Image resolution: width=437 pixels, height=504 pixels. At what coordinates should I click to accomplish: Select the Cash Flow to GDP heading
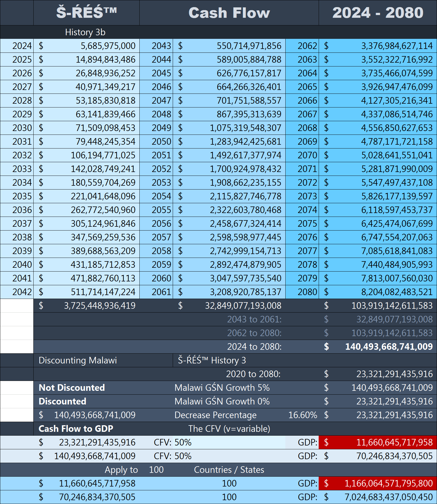[x=76, y=429]
